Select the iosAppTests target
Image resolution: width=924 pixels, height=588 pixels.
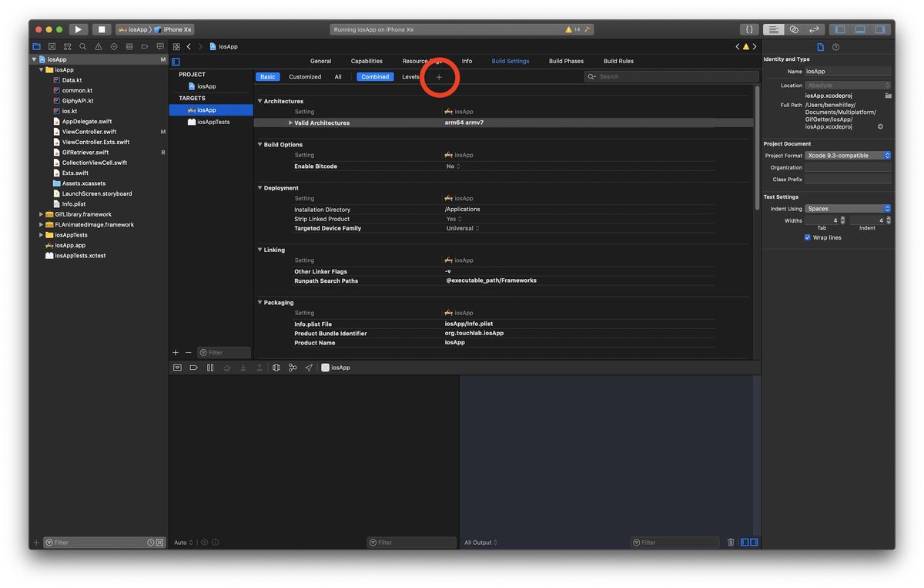coord(213,122)
